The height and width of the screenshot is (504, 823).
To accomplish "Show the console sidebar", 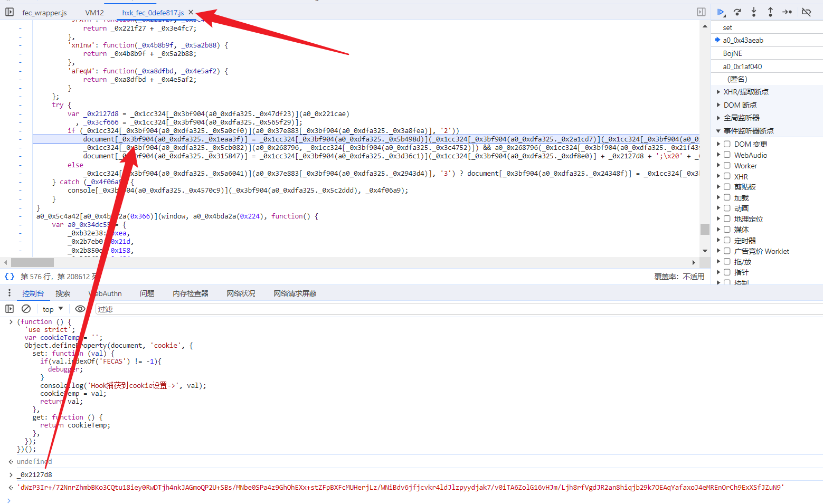I will pyautogui.click(x=10, y=309).
